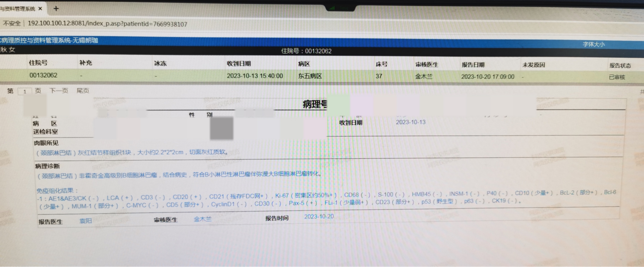Click the 病区 column header in table
The height and width of the screenshot is (267, 644).
coord(304,64)
